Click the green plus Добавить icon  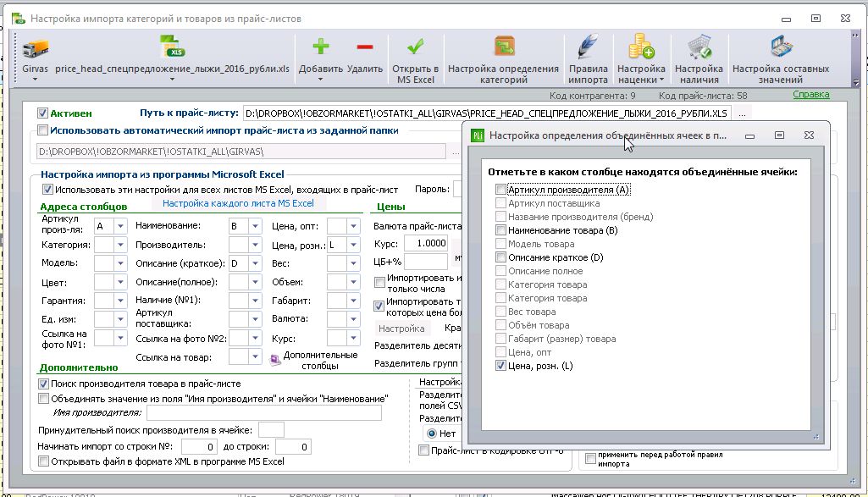320,47
